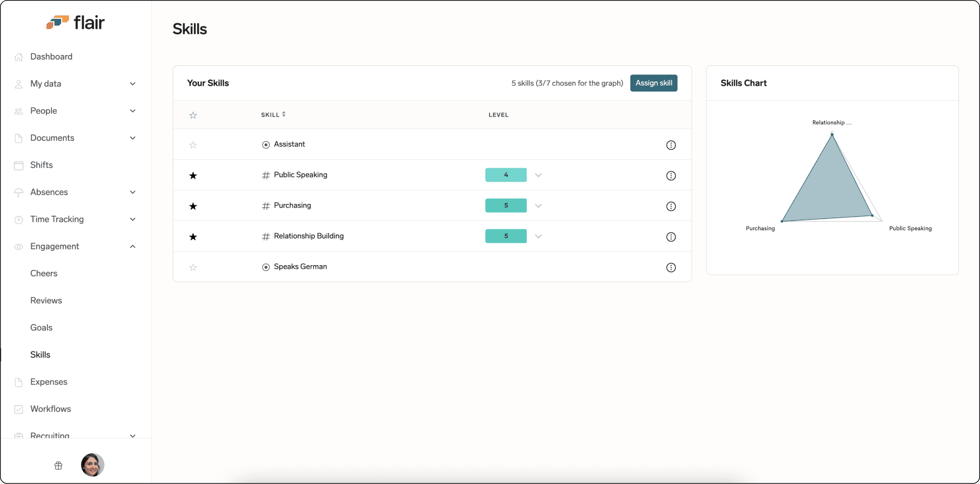Image resolution: width=980 pixels, height=484 pixels.
Task: Open Relationship Building level dropdown arrow
Action: [x=538, y=236]
